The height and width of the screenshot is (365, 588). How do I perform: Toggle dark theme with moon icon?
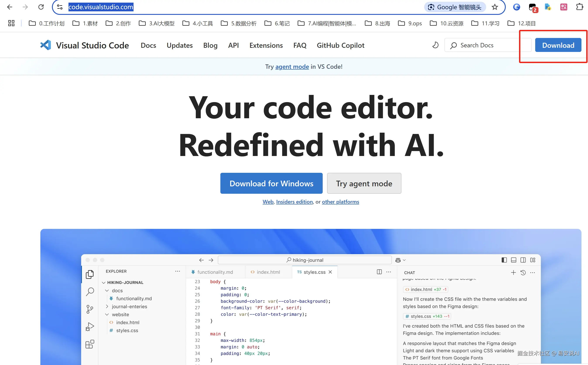pos(435,45)
